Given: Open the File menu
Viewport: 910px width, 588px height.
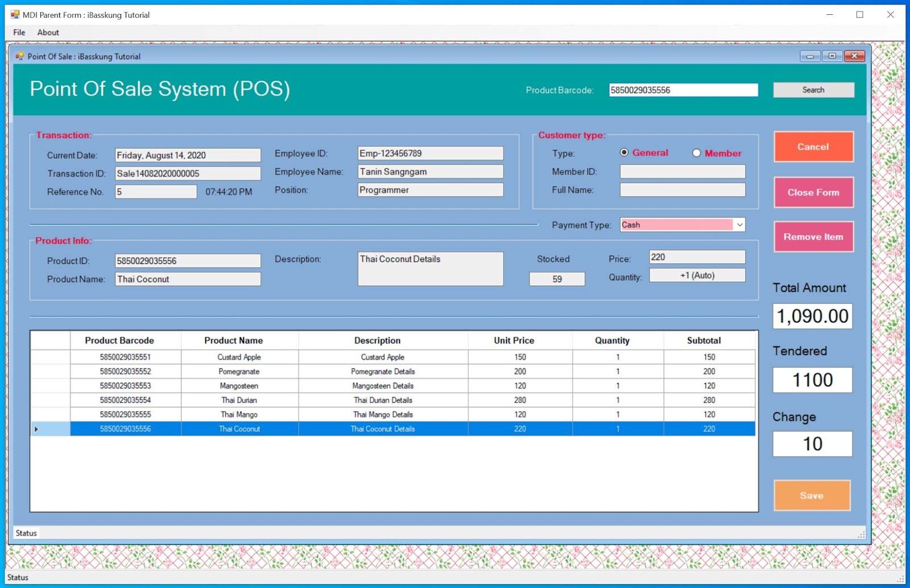Looking at the screenshot, I should (x=18, y=32).
